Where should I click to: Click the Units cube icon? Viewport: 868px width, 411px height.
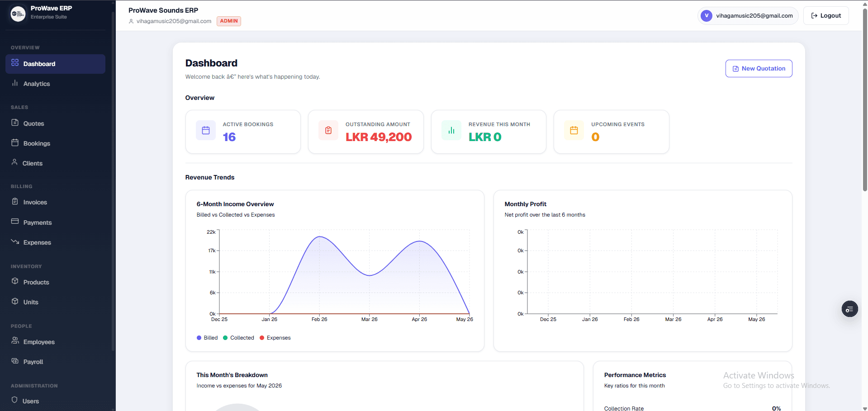[15, 301]
